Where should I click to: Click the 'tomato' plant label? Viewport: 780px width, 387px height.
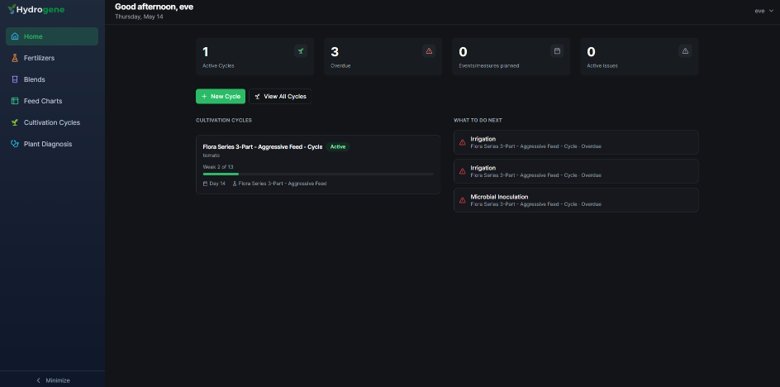tap(211, 156)
